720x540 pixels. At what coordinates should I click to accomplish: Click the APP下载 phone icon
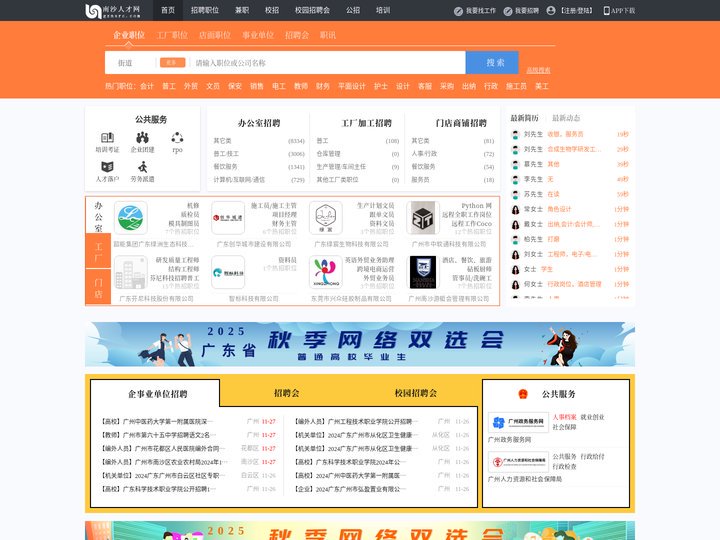(607, 11)
